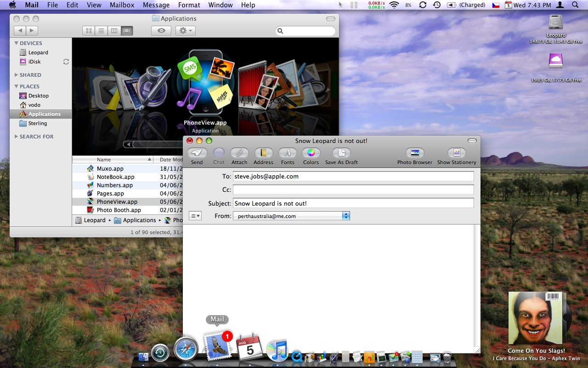The width and height of the screenshot is (588, 368).
Task: Go back in Finder window
Action: 20,31
